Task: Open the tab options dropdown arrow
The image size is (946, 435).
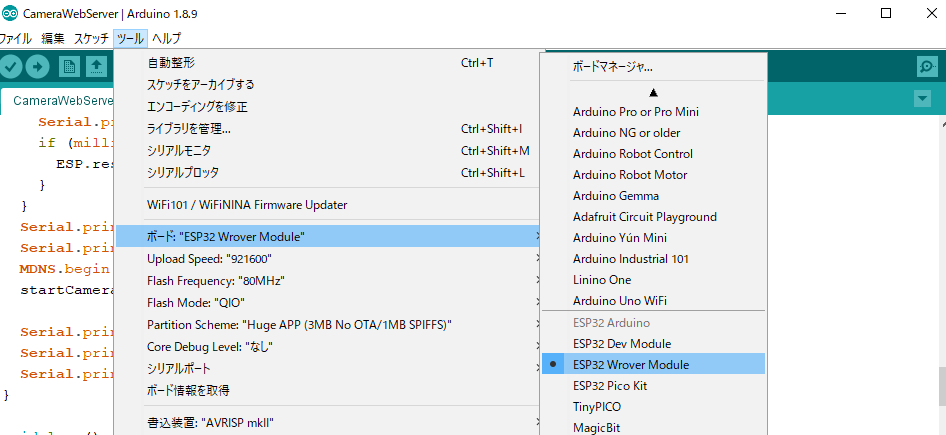Action: [922, 99]
